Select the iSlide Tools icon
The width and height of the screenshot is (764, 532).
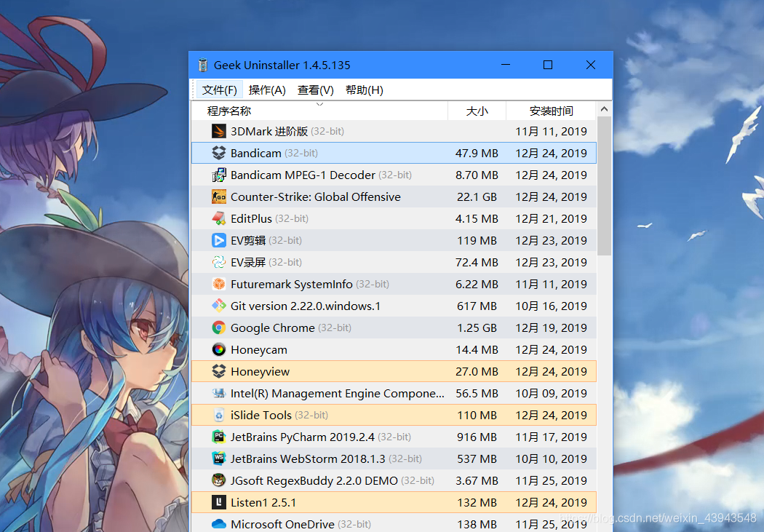(219, 415)
